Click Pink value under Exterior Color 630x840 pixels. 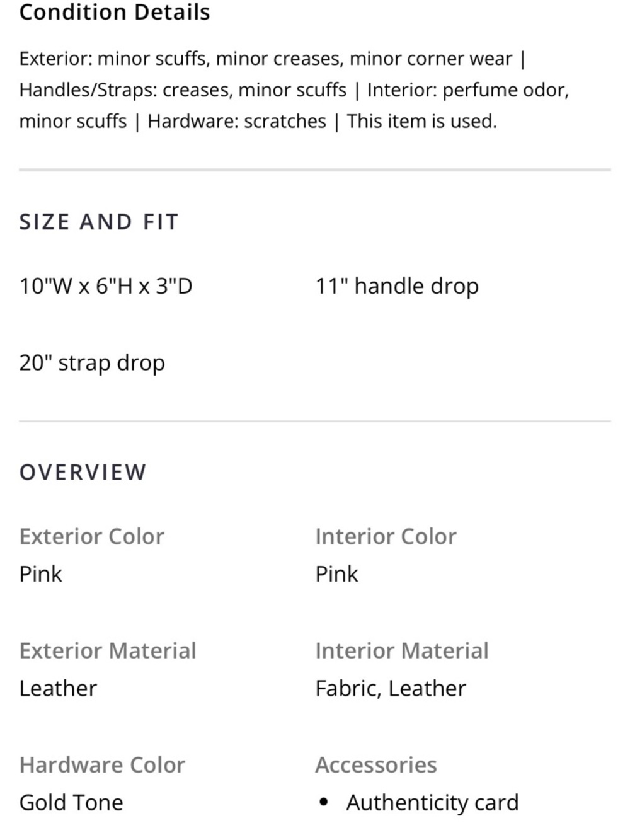[x=41, y=574]
